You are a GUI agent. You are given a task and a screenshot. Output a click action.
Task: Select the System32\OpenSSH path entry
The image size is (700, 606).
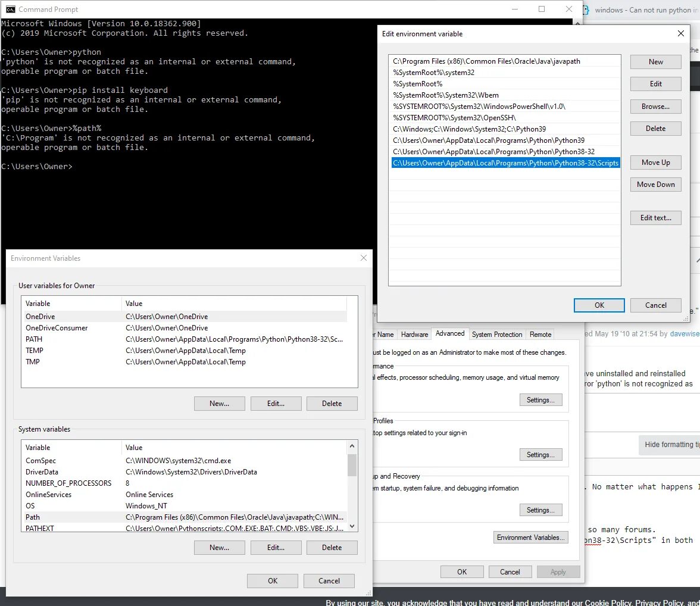(x=505, y=117)
